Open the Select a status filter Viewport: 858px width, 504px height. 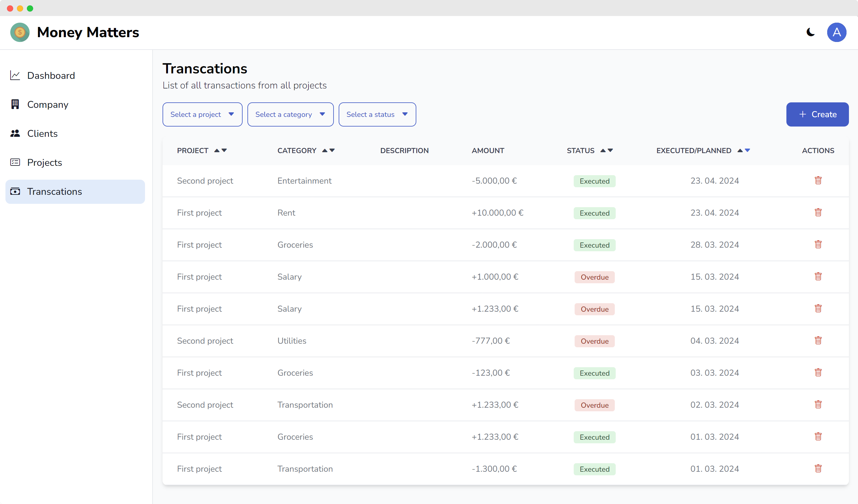click(377, 114)
